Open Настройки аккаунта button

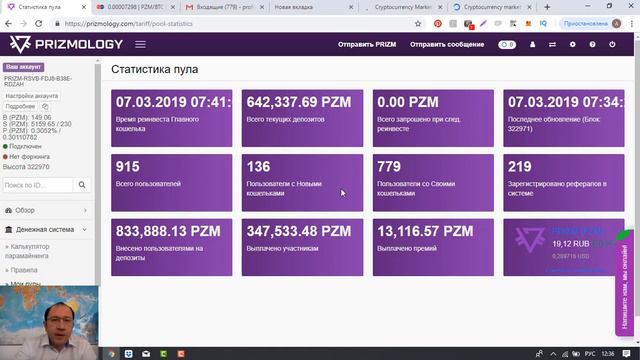(x=31, y=96)
